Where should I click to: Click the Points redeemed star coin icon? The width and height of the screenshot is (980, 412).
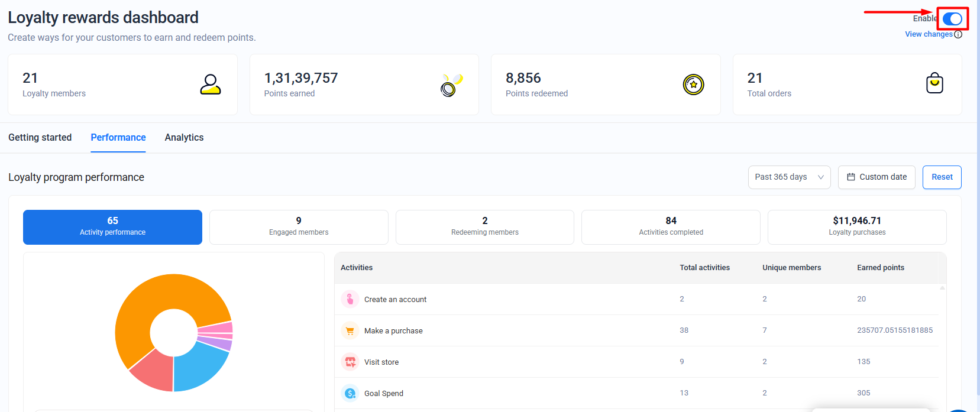[x=693, y=85]
